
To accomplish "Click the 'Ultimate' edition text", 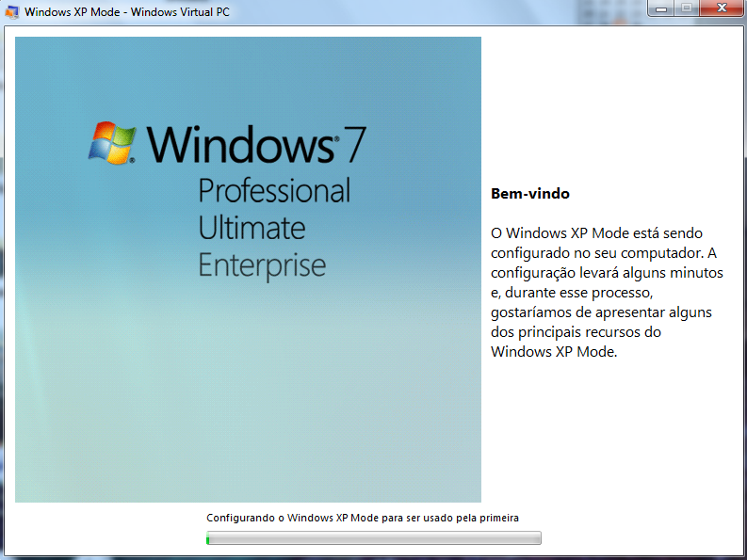I will pos(252,228).
